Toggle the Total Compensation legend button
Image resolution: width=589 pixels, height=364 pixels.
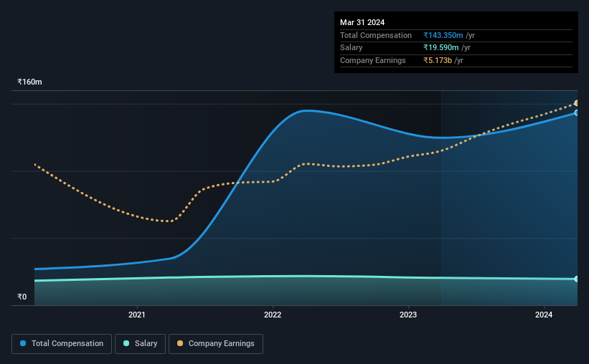[62, 344]
